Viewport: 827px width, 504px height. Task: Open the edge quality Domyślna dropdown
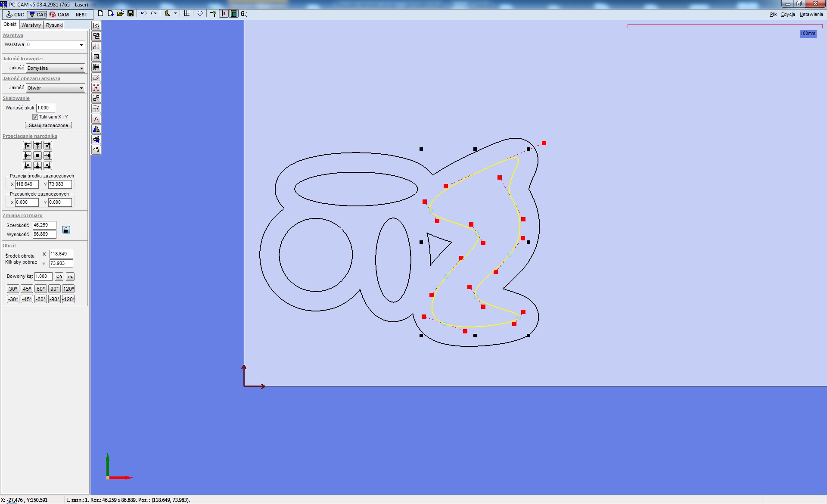(56, 68)
